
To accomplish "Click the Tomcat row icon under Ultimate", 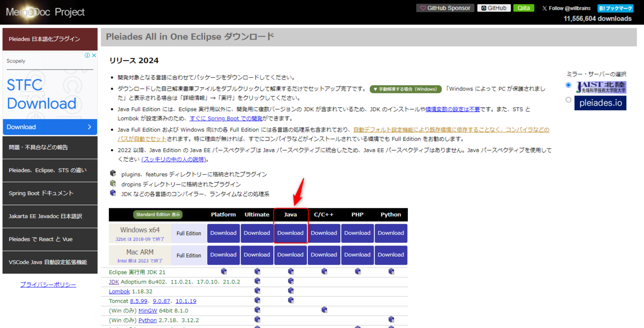I will (x=257, y=300).
